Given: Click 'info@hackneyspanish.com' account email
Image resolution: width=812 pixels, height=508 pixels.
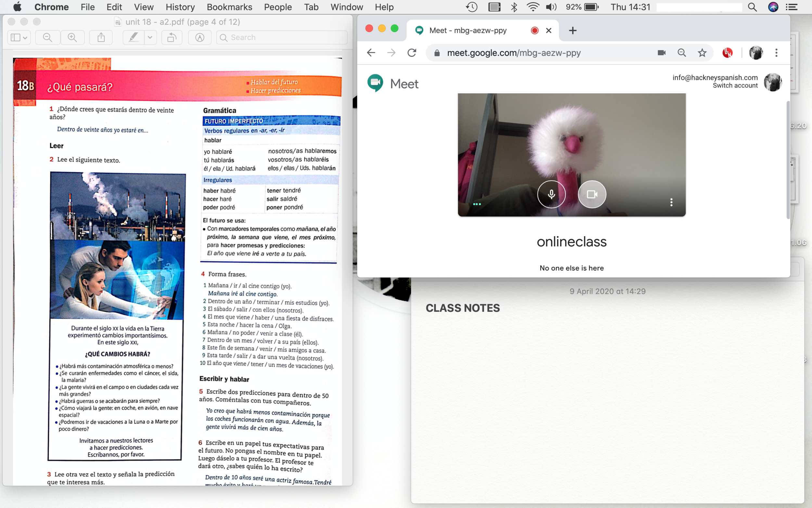Looking at the screenshot, I should [x=715, y=78].
